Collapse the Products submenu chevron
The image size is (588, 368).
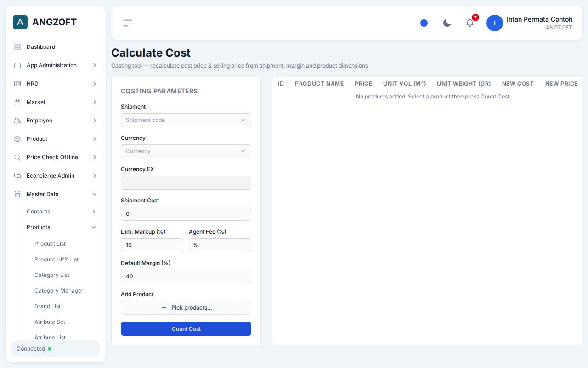pos(94,227)
